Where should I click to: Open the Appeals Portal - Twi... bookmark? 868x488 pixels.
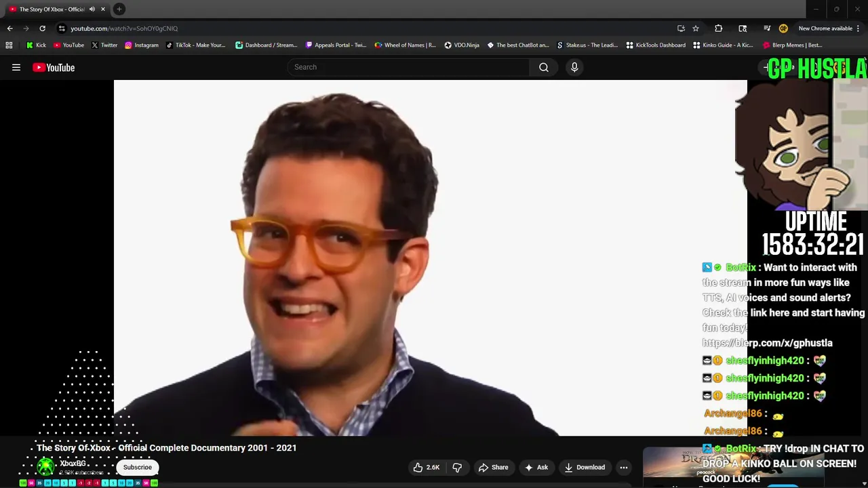click(x=336, y=45)
